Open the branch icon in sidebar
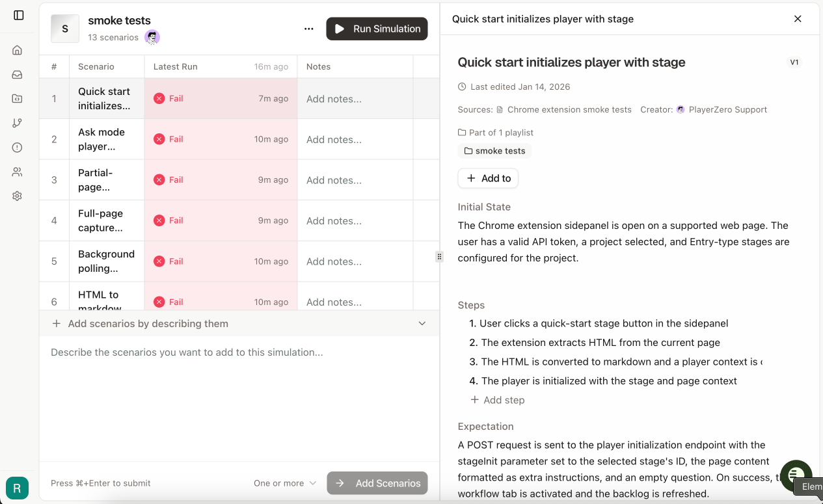823x504 pixels. pos(18,123)
